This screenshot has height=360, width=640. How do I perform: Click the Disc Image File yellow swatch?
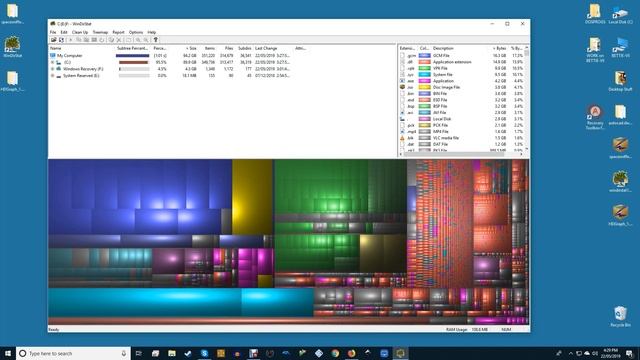coord(424,87)
